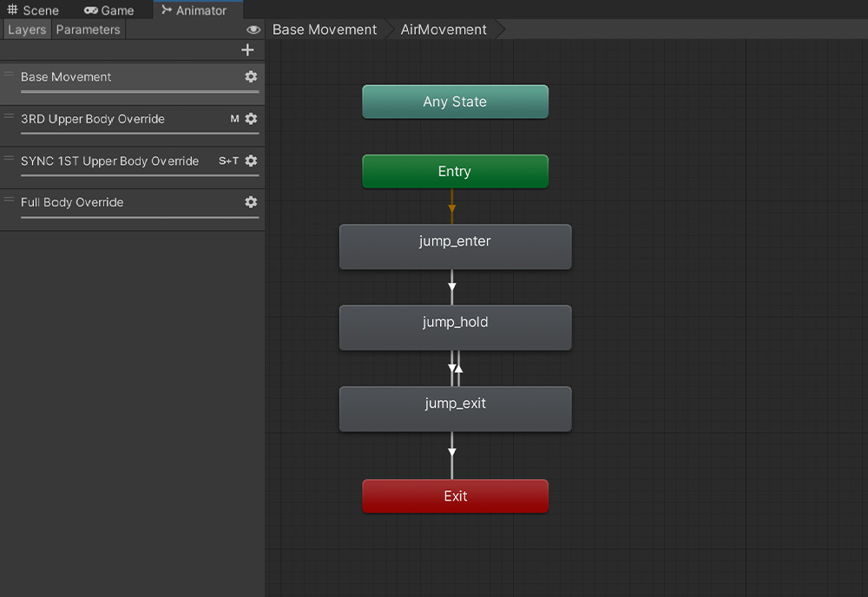Select the jump_enter to jump_hold transition arrow
868x597 pixels.
452,287
